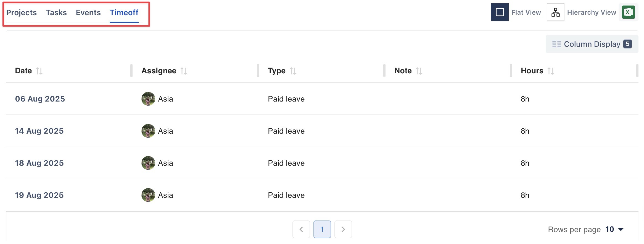
Task: Sort by Assignee column arrows
Action: [184, 71]
